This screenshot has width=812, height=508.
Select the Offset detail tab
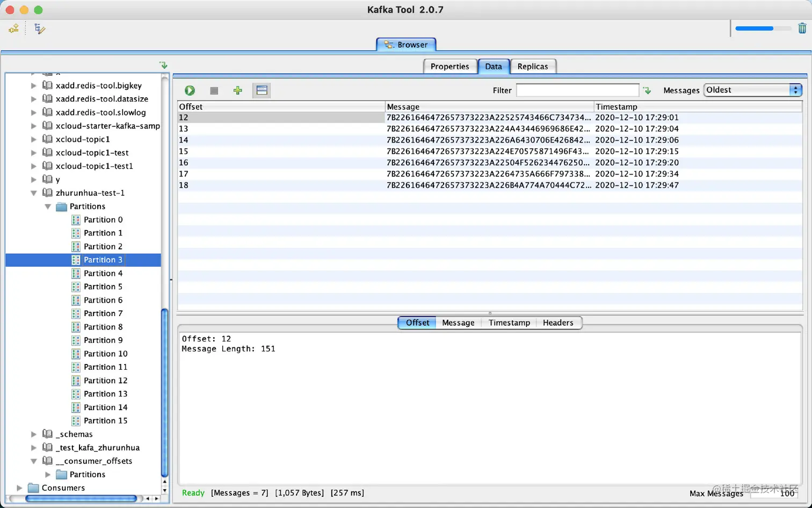coord(417,323)
